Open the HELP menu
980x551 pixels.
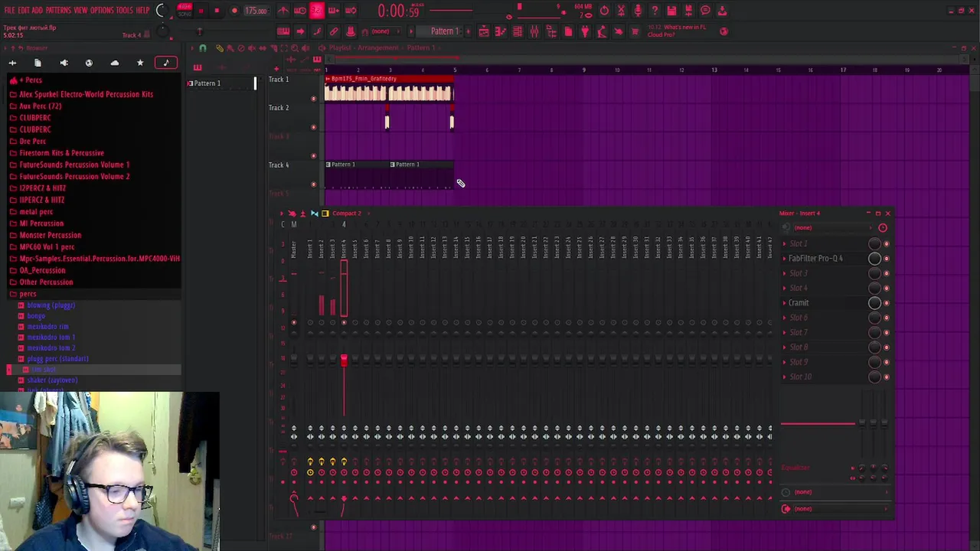click(143, 11)
